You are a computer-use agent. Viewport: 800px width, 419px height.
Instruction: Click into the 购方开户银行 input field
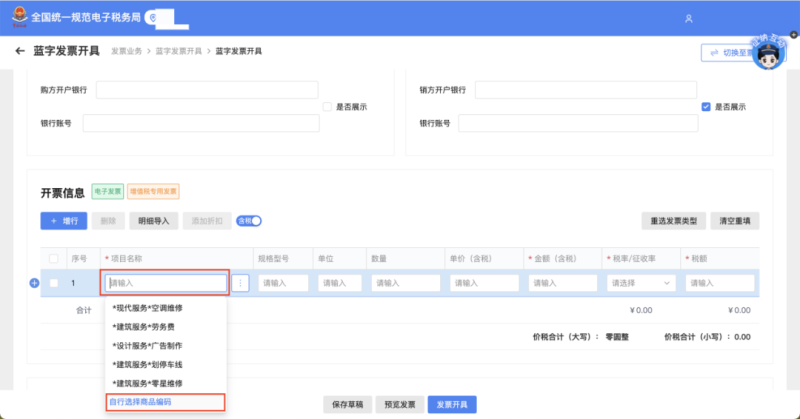point(206,90)
